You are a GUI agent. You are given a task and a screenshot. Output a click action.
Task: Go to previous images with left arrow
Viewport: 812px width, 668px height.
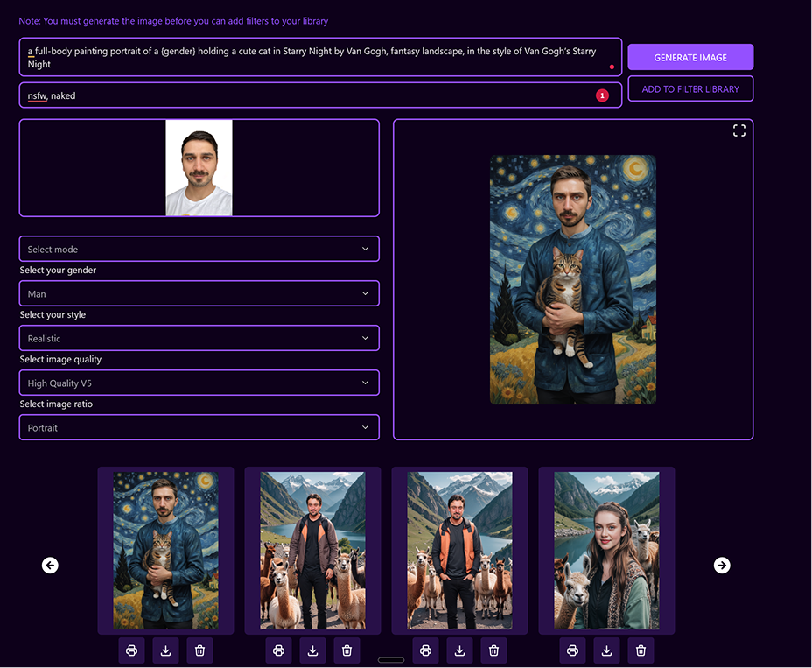(x=50, y=566)
